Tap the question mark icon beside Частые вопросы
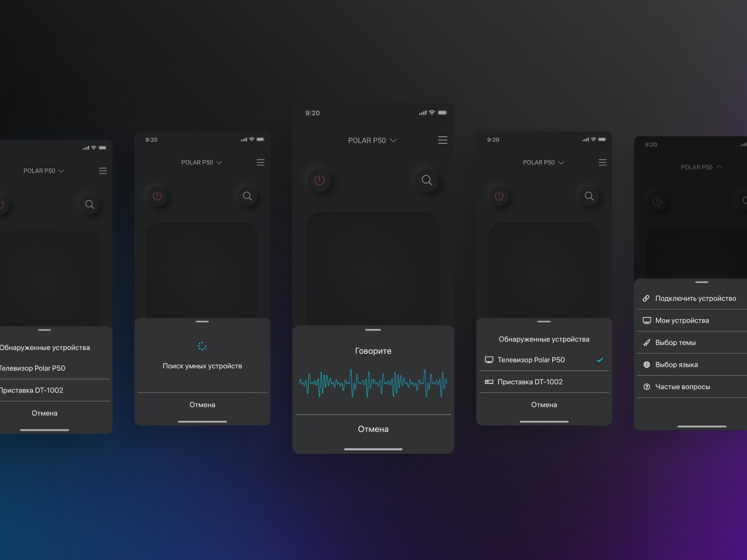 647,386
